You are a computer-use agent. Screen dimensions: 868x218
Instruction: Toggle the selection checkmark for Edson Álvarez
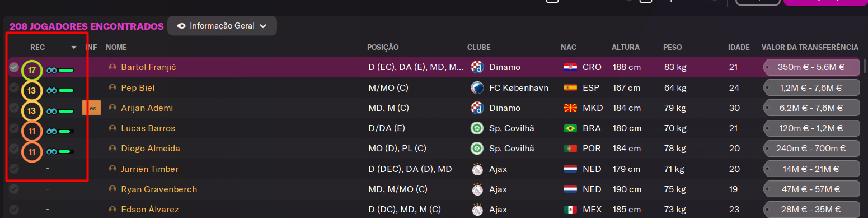14,210
